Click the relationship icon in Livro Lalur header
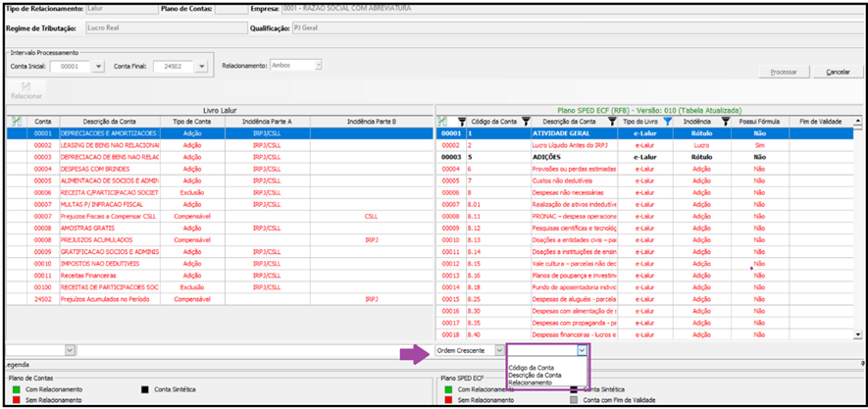 pyautogui.click(x=16, y=121)
